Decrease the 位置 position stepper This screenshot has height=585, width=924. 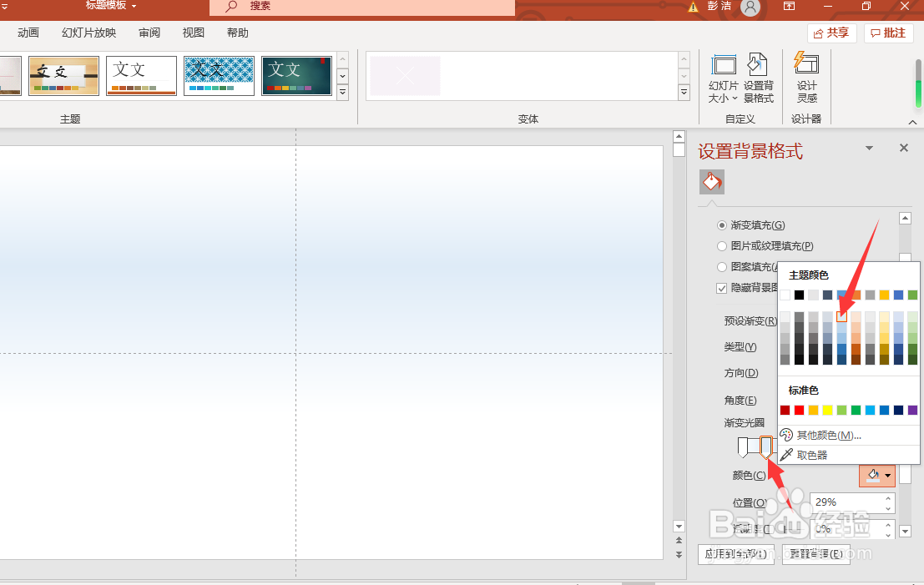point(888,508)
